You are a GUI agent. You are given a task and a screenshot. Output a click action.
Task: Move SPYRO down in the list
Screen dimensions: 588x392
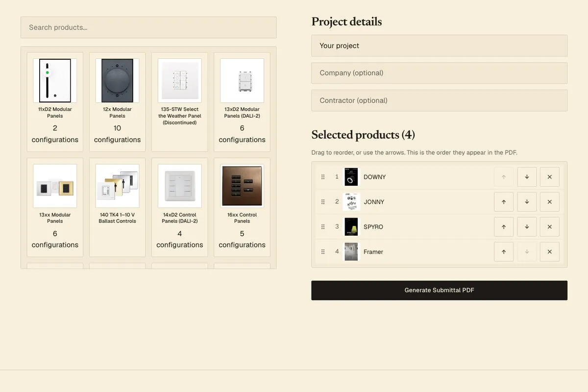point(527,227)
